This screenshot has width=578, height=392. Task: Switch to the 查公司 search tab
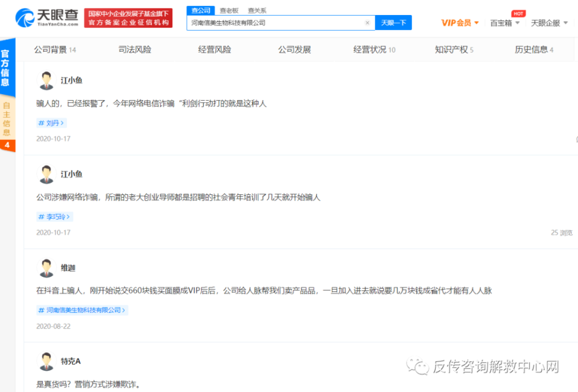pos(201,10)
